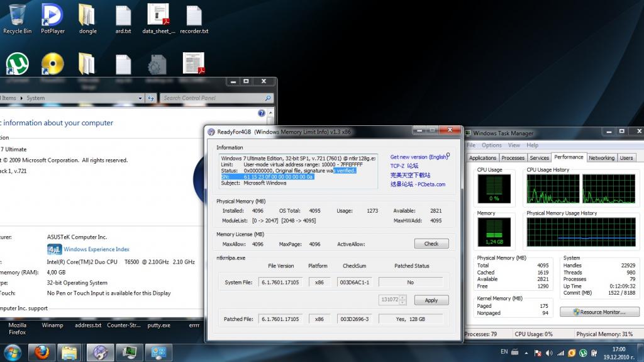Switch to the Processes tab
Viewport: 644px width, 362px height.
pyautogui.click(x=513, y=158)
